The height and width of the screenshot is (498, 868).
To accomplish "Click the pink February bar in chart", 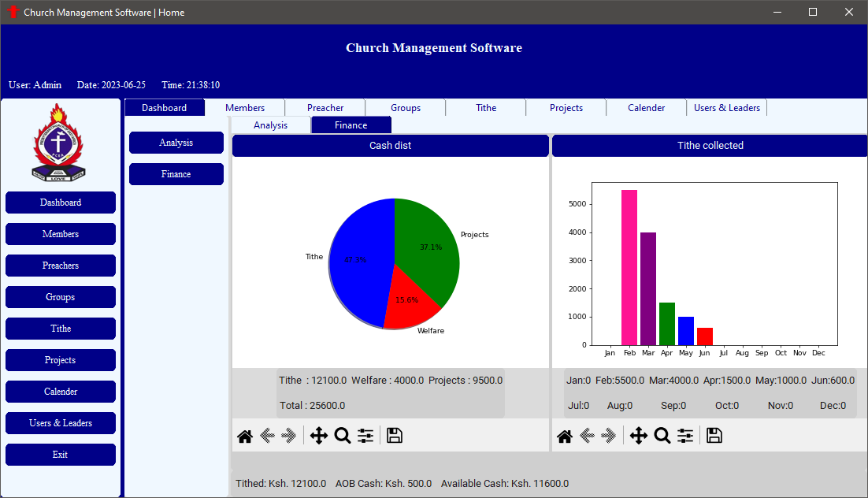I will (629, 268).
